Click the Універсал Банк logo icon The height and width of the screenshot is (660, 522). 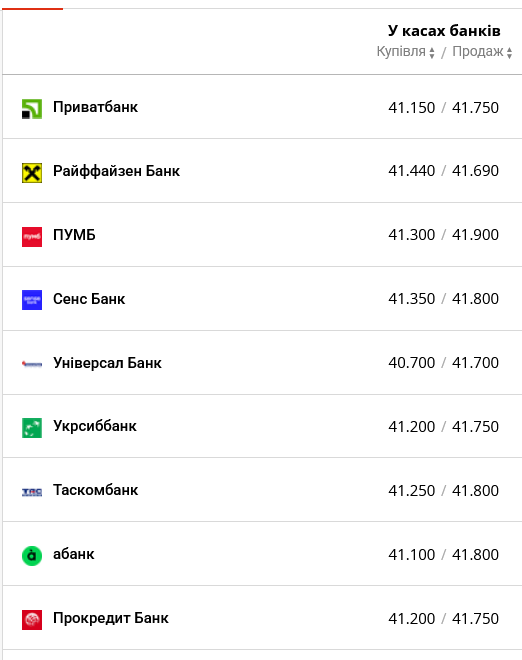[32, 364]
